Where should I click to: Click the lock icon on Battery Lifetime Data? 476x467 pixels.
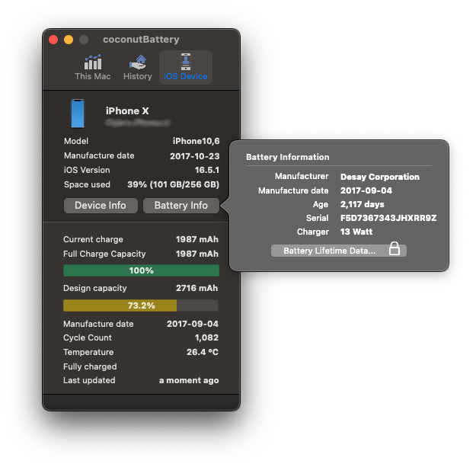click(x=395, y=248)
